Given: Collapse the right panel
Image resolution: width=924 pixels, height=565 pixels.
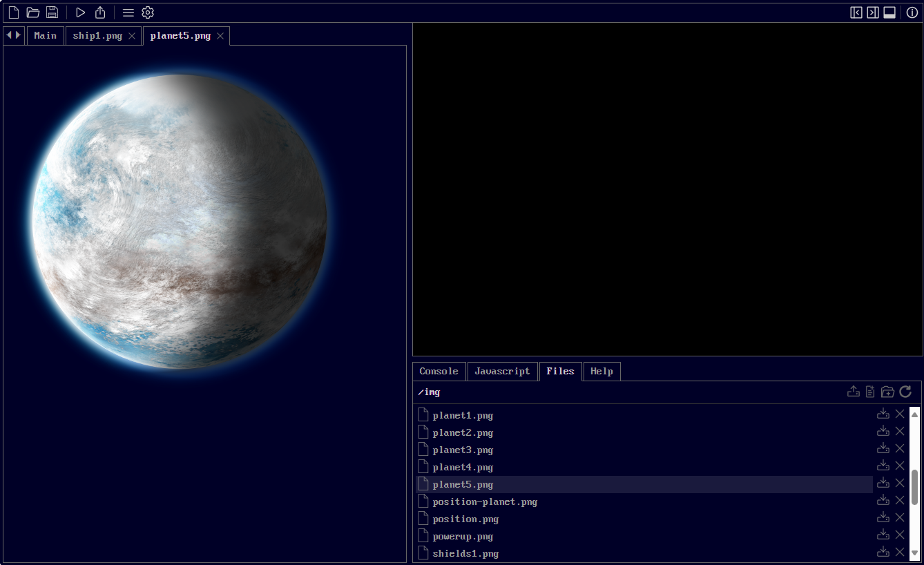Looking at the screenshot, I should [873, 12].
